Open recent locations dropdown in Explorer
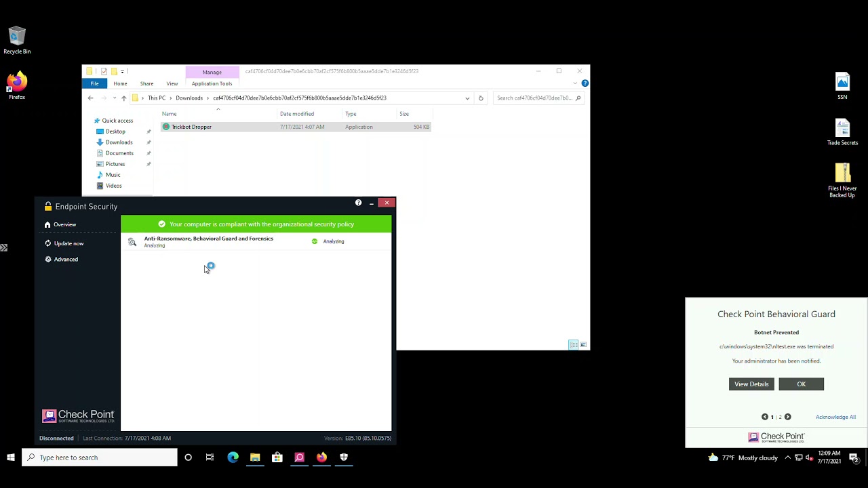 pos(114,98)
